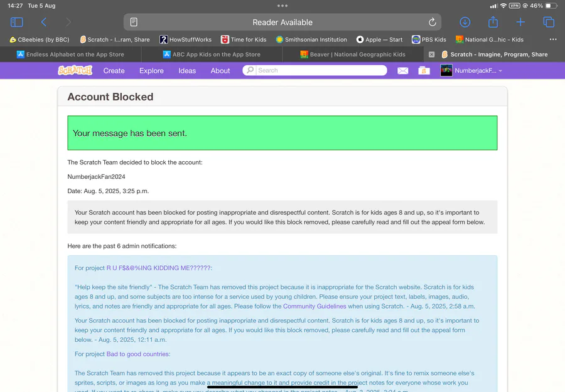Viewport: 565px width, 392px height.
Task: Open CBeebies (by BBC) bookmark
Action: click(x=40, y=40)
